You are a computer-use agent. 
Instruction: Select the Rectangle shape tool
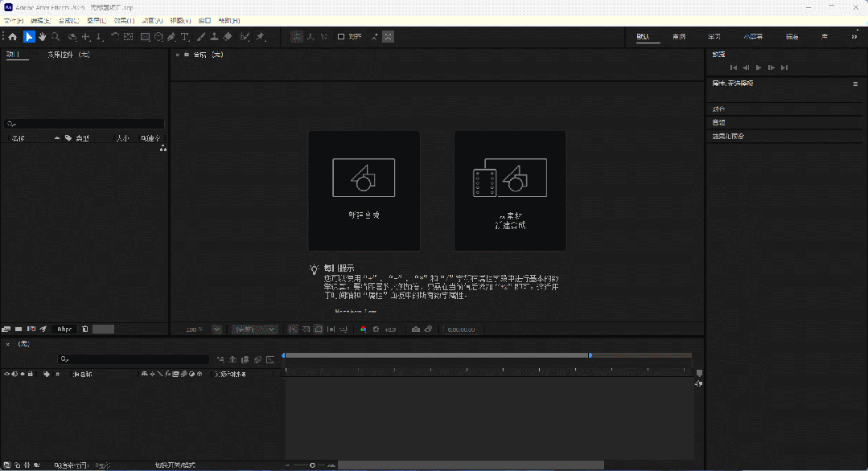point(145,37)
